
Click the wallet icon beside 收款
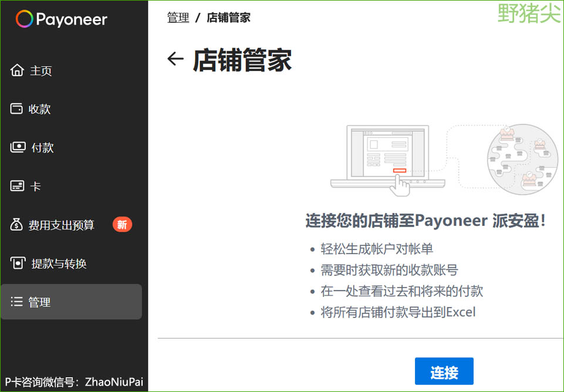[x=16, y=109]
